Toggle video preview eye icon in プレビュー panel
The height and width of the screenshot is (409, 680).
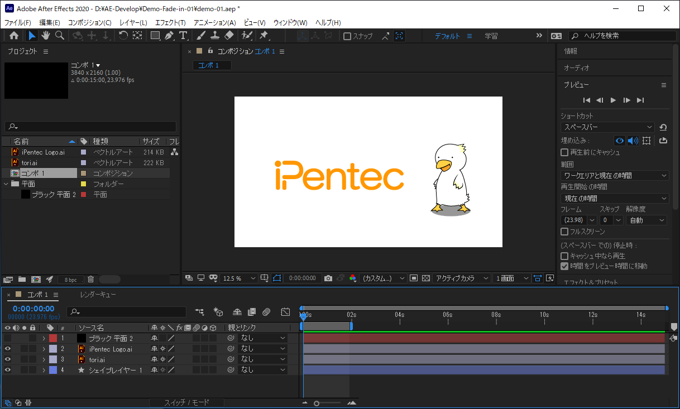[619, 141]
